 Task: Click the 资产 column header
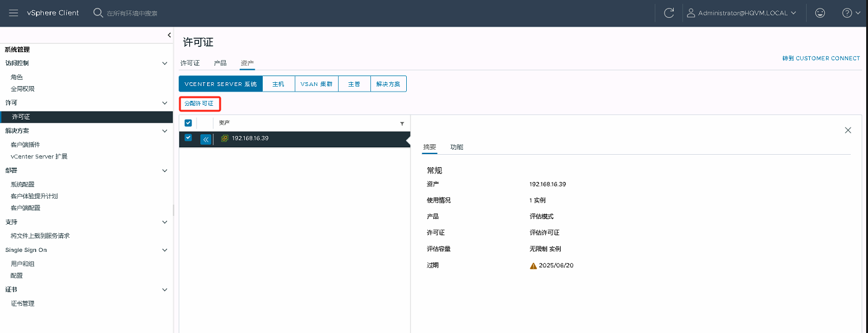(224, 123)
